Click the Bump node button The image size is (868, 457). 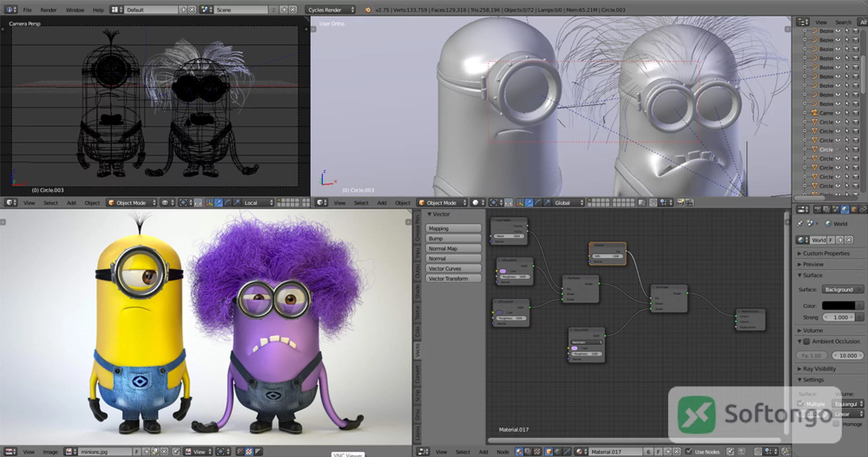pos(453,238)
